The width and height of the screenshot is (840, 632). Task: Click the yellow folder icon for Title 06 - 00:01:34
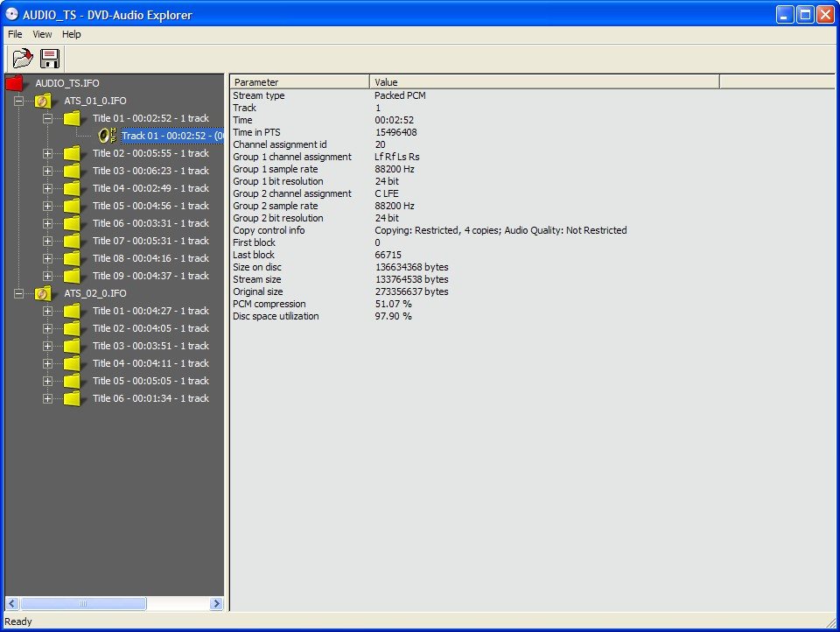click(x=73, y=398)
